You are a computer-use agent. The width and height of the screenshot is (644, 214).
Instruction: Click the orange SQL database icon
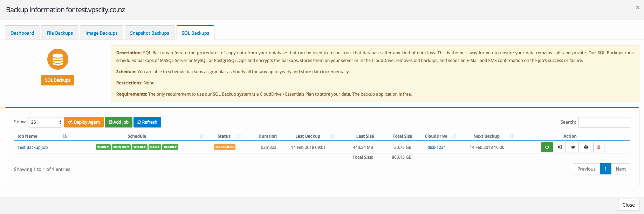(x=58, y=59)
